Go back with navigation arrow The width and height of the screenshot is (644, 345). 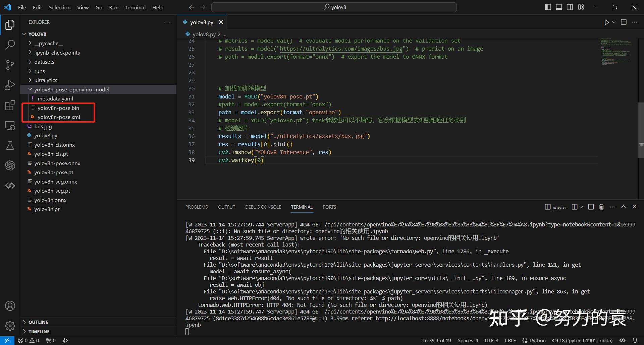coord(192,7)
